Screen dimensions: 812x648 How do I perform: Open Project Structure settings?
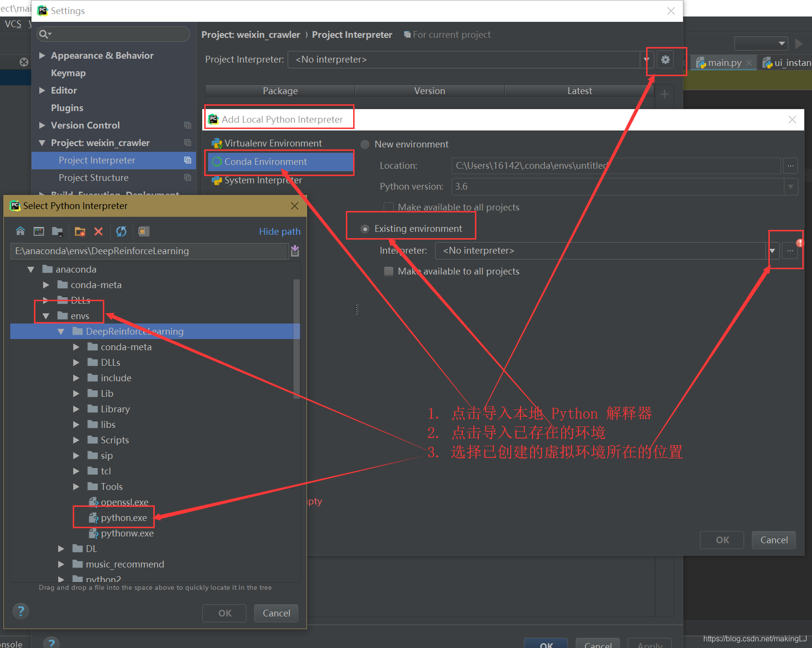(94, 178)
